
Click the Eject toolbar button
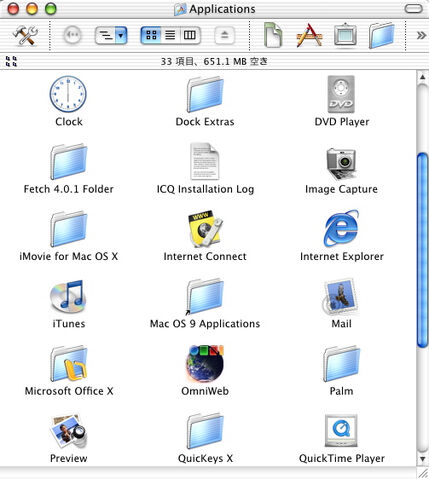point(224,35)
